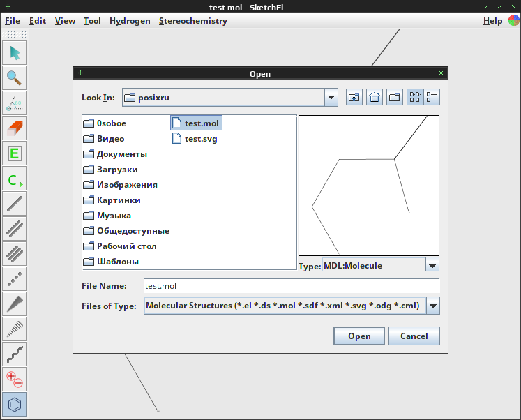Open the File menu

tap(13, 21)
